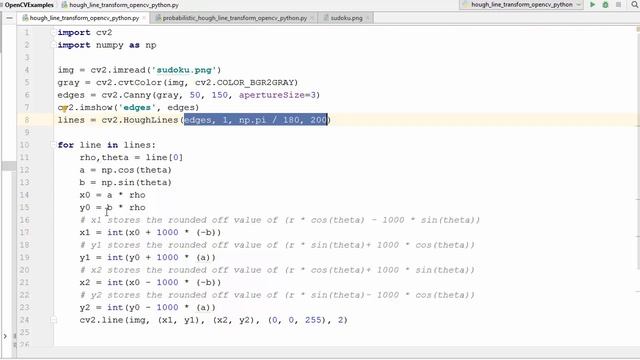The height and width of the screenshot is (360, 640).
Task: Click the 'for line in lines:' statement
Action: [x=107, y=145]
